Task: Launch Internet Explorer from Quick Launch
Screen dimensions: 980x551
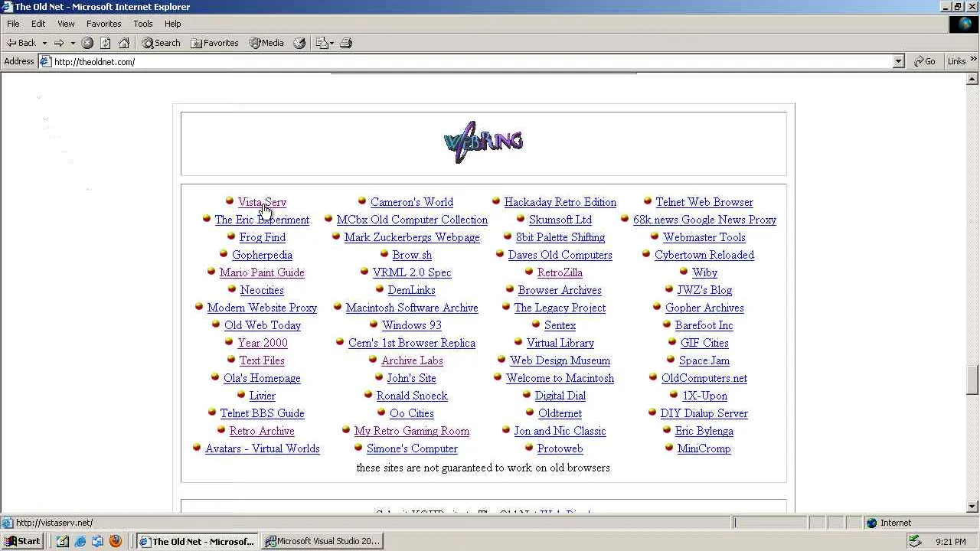Action: (x=80, y=542)
